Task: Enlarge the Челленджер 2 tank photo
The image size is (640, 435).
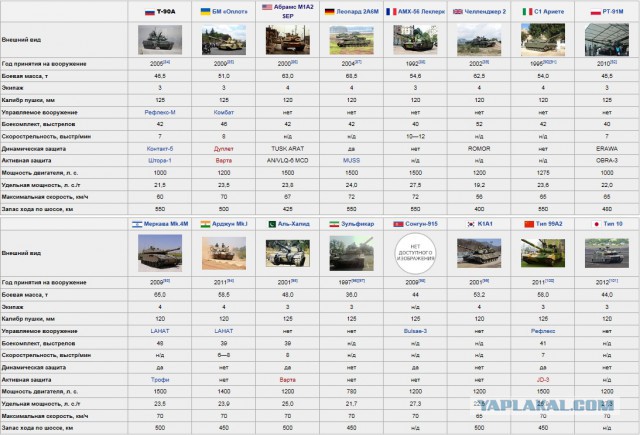Action: [479, 40]
